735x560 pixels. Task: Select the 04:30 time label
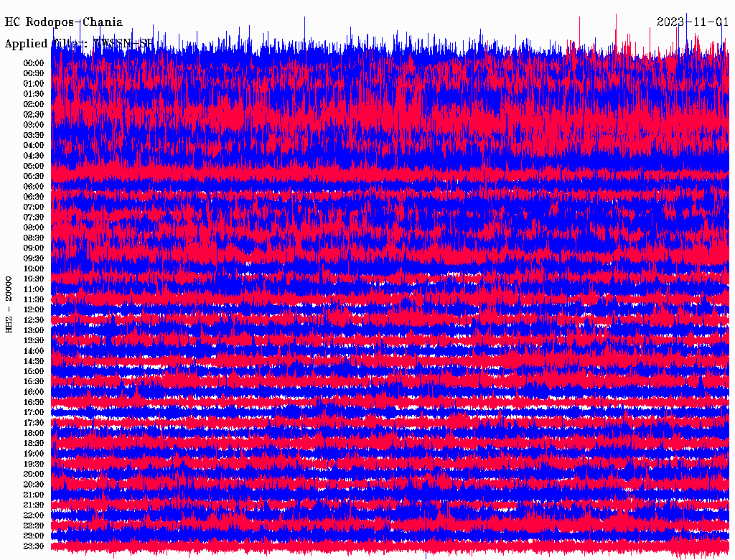coord(33,156)
